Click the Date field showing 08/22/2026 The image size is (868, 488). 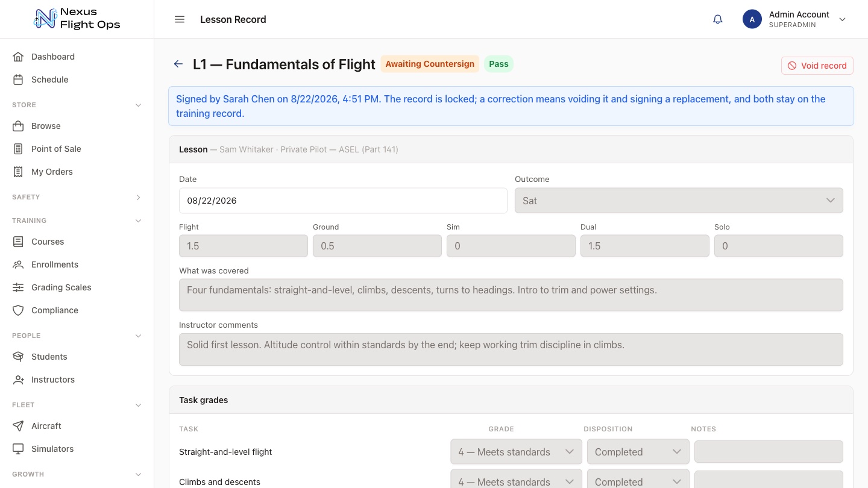point(343,201)
